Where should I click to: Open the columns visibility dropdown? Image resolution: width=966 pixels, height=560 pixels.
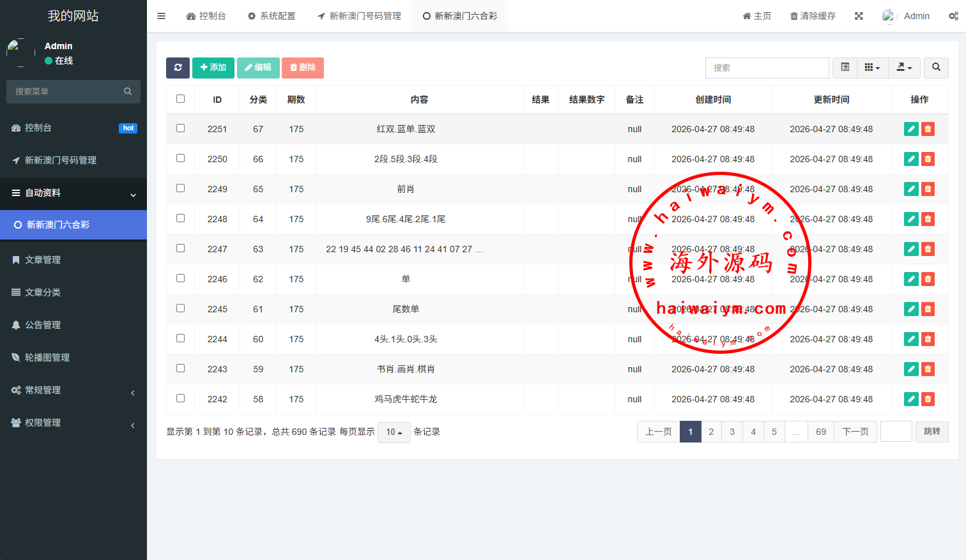click(872, 68)
